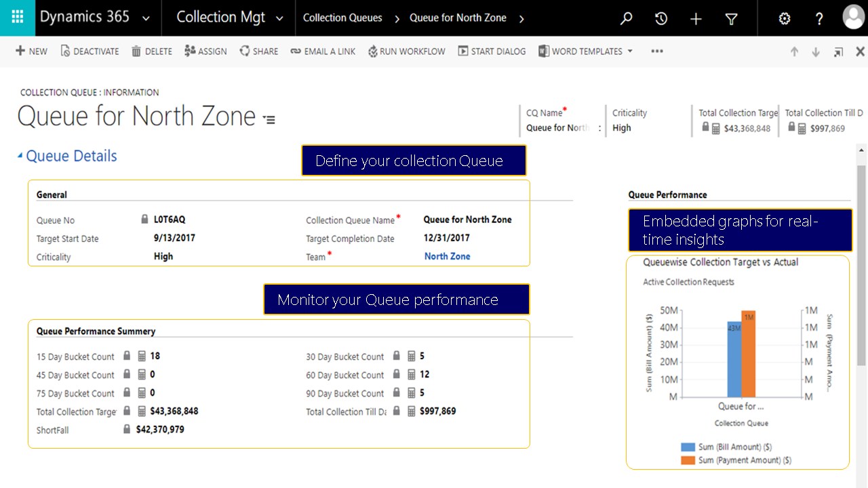
Task: Click Collection Queues in breadcrumb
Action: [342, 18]
